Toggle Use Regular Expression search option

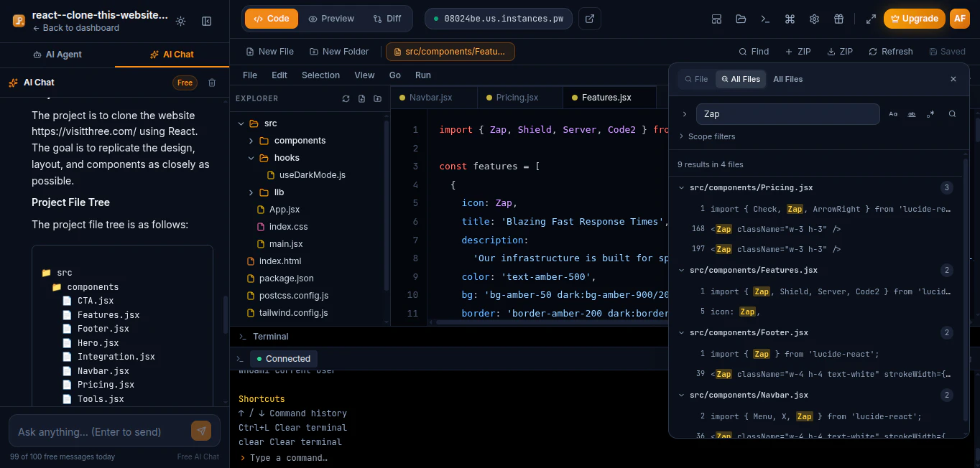click(930, 114)
